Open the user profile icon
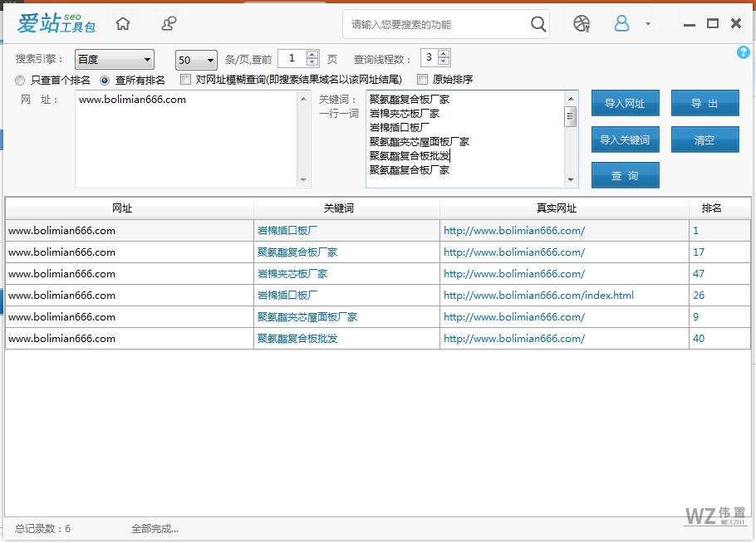The image size is (756, 543). click(x=621, y=24)
